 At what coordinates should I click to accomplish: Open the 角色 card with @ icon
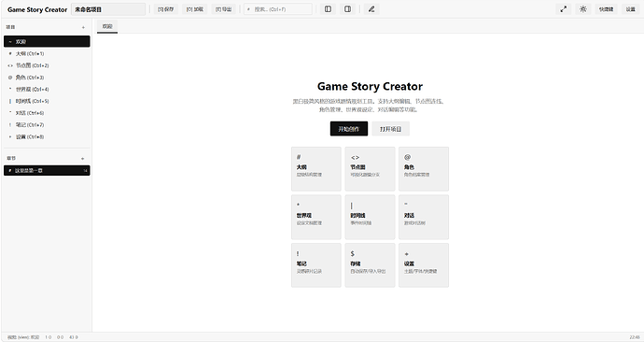424,169
